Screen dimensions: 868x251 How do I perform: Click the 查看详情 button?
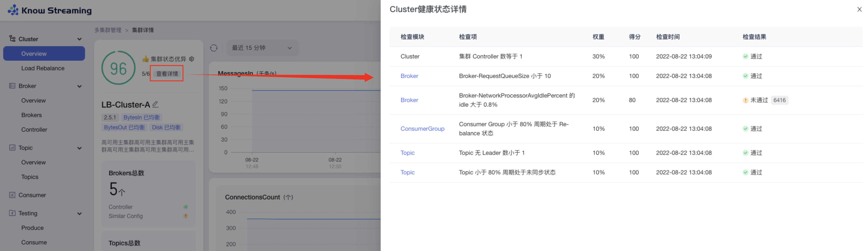tap(167, 74)
